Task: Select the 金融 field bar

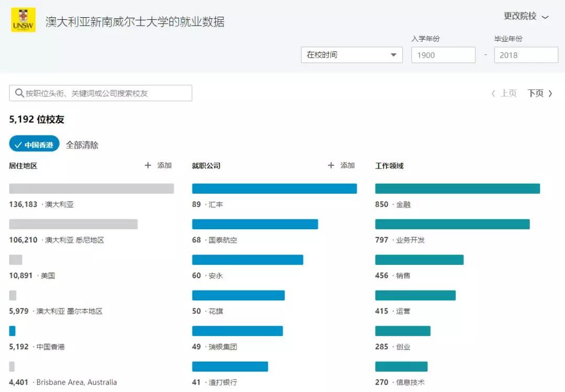Action: click(x=457, y=188)
